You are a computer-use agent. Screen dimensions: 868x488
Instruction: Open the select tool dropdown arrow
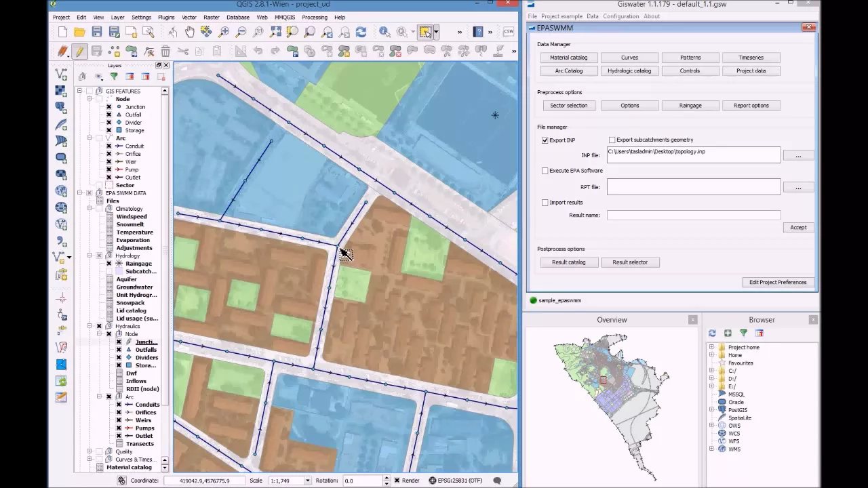pos(435,32)
